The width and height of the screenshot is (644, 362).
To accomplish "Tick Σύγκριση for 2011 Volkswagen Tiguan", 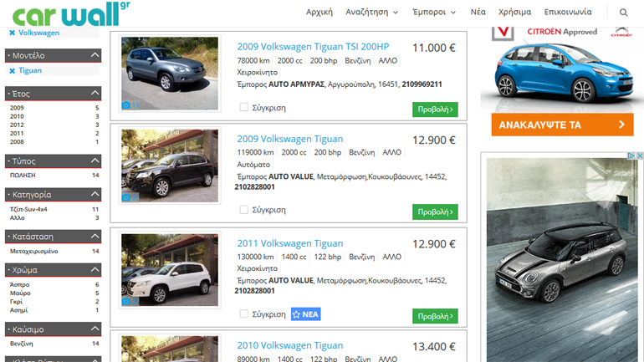I will (x=243, y=314).
